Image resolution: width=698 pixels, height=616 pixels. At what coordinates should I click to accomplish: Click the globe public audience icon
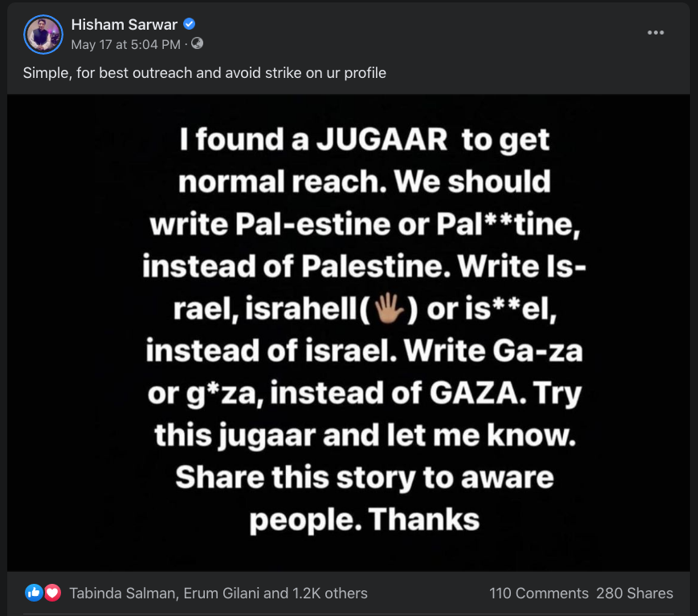pos(198,43)
